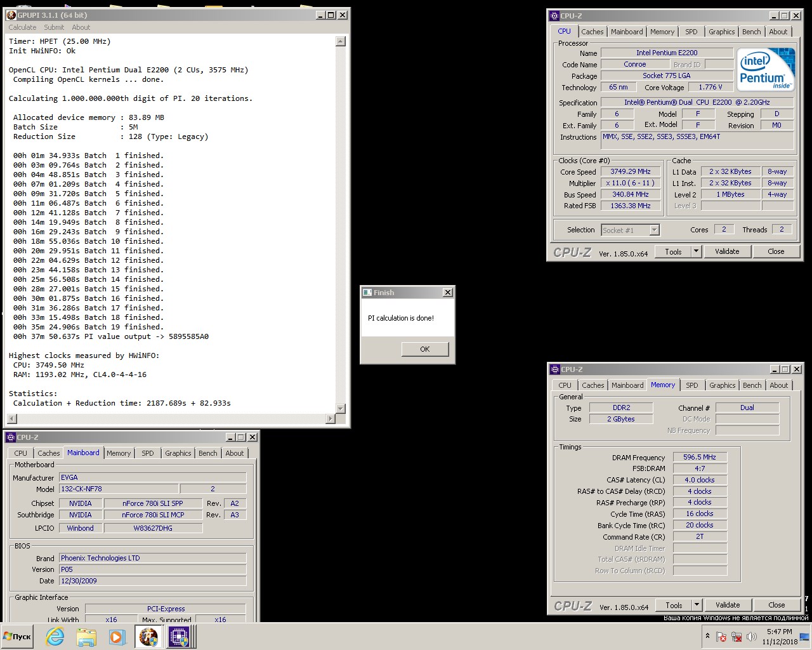Image resolution: width=812 pixels, height=650 pixels.
Task: Click the scroll-down arrow in the GPUPI log
Action: [341, 408]
